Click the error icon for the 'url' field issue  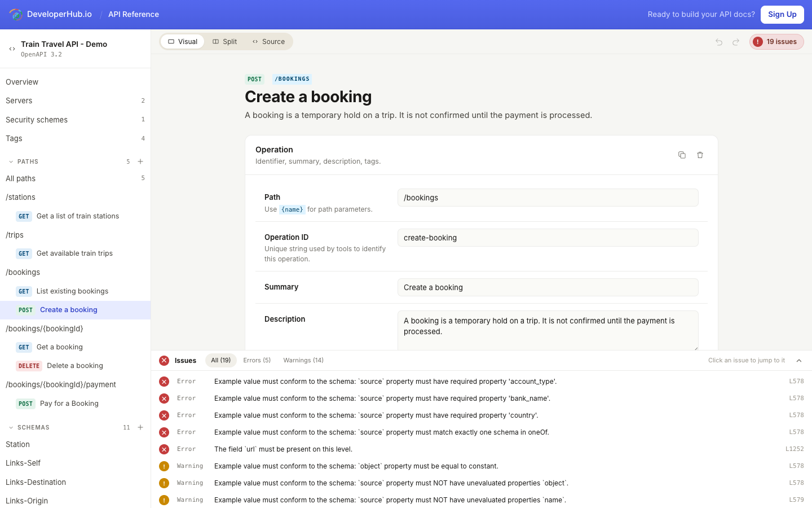coord(164,449)
